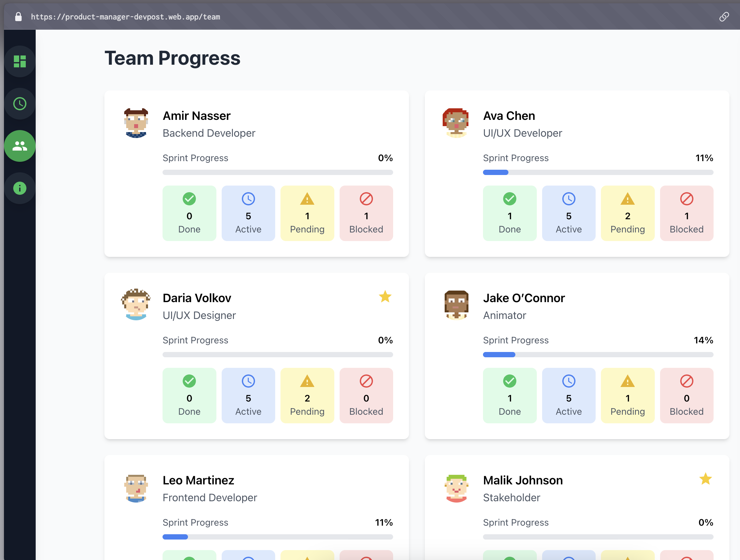Click Amir Nasser's Pending tile
Image resolution: width=740 pixels, height=560 pixels.
[x=307, y=213]
